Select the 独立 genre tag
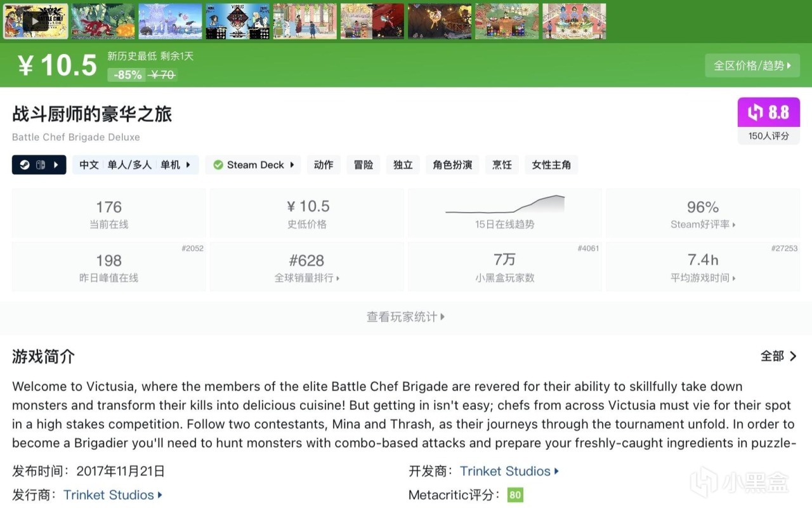Screen dimensions: 812x511 403,165
